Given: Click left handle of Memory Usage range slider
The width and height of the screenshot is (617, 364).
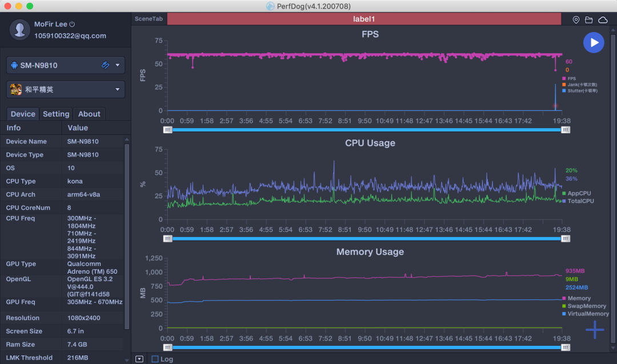Looking at the screenshot, I should (x=167, y=347).
